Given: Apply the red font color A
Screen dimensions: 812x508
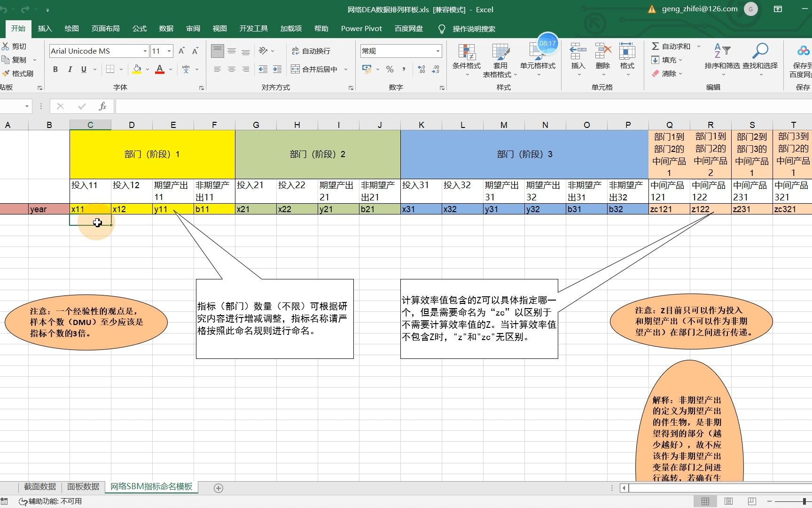Looking at the screenshot, I should point(160,69).
